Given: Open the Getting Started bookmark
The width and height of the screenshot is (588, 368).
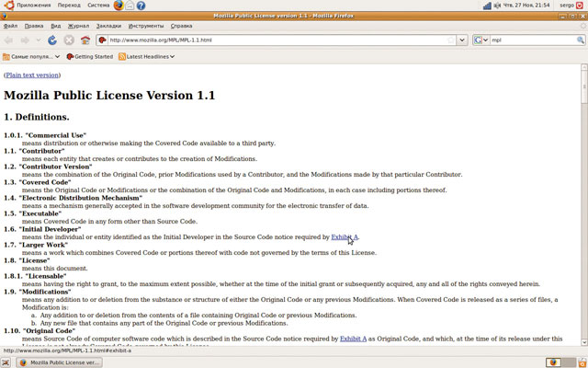Looking at the screenshot, I should point(90,56).
